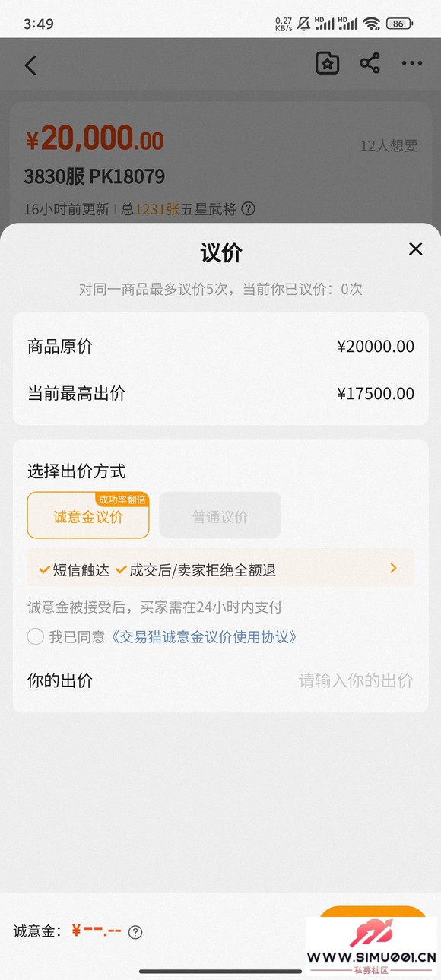Favorite the listing with star icon
This screenshot has width=441, height=980.
tap(328, 64)
